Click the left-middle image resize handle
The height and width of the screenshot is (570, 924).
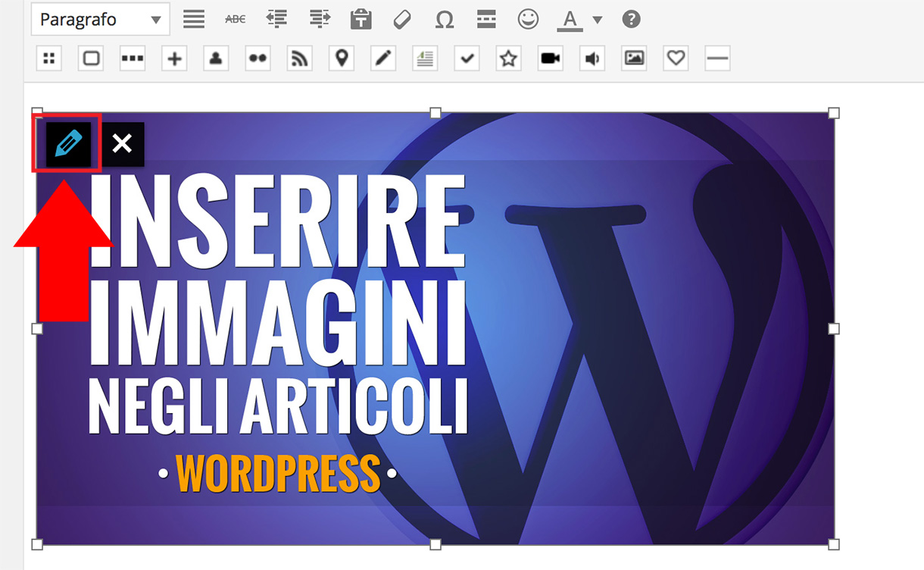(x=37, y=328)
